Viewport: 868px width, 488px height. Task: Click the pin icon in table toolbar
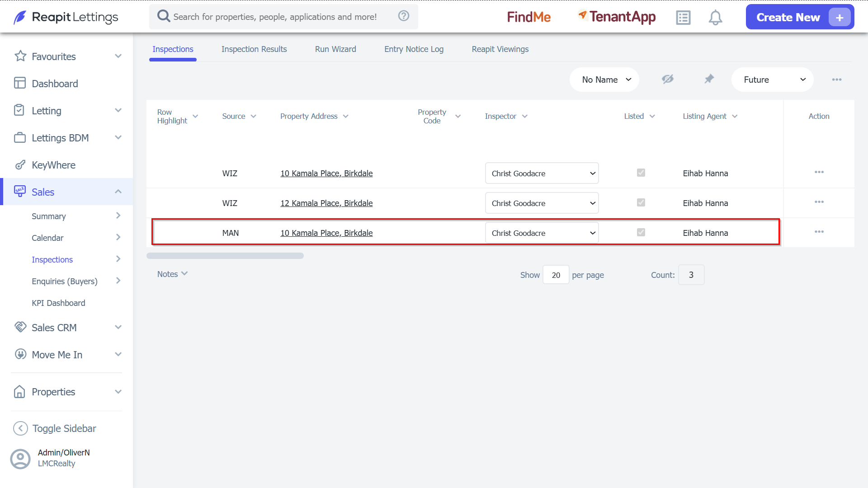click(709, 79)
